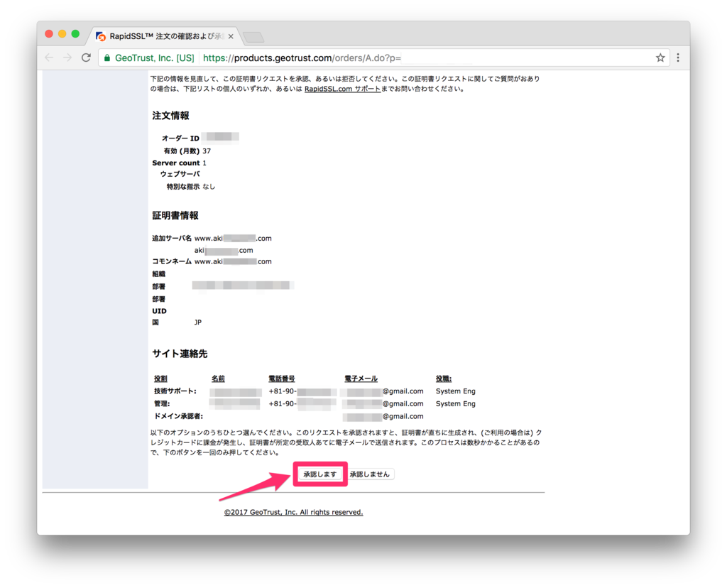Viewport: 727px width, 588px height.
Task: Click the 役割 column header
Action: (x=160, y=379)
